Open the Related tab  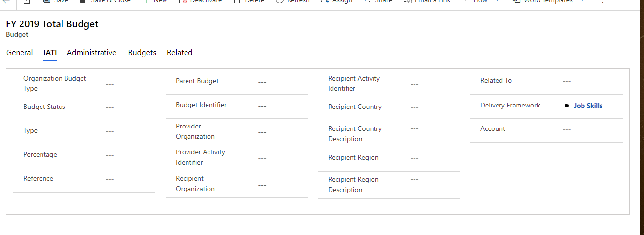coord(180,53)
